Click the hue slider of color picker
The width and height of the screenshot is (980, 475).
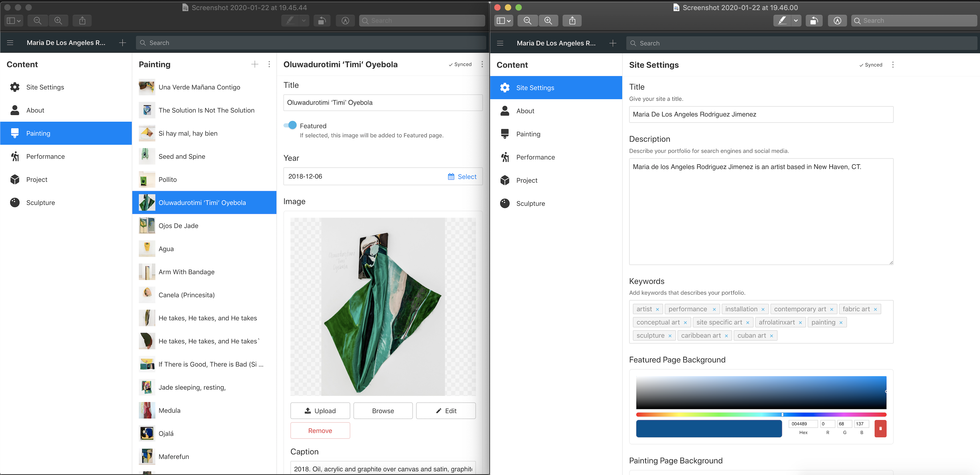pos(761,415)
